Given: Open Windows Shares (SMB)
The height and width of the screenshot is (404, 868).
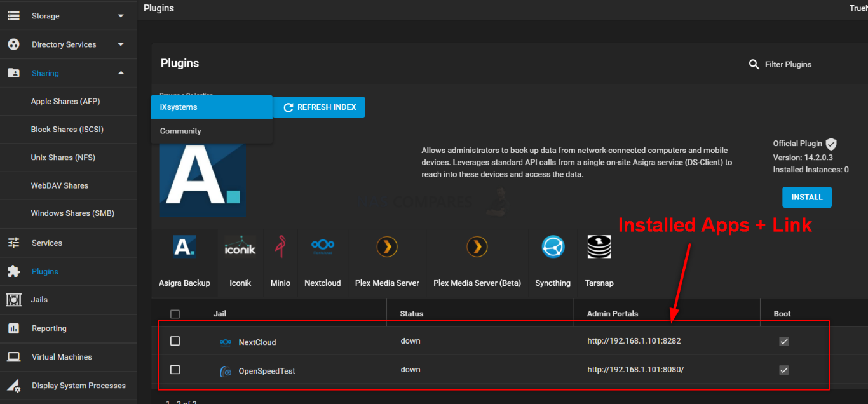Looking at the screenshot, I should tap(72, 213).
